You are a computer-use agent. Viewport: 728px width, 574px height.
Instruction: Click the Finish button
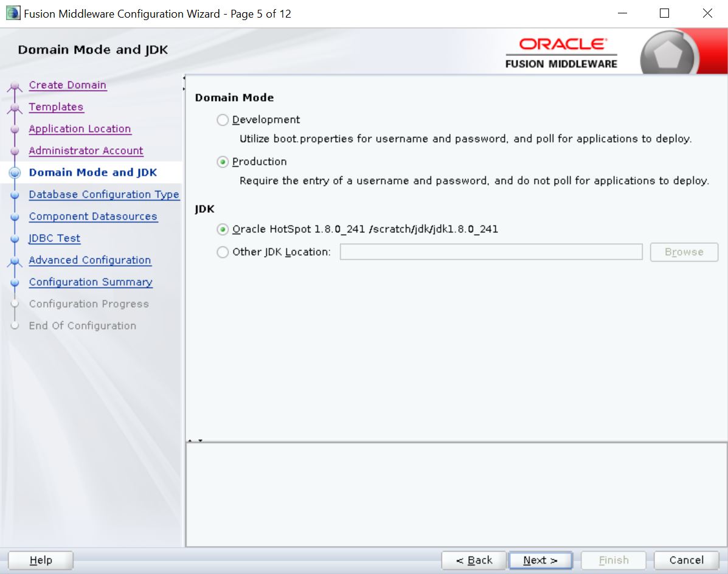coord(613,560)
